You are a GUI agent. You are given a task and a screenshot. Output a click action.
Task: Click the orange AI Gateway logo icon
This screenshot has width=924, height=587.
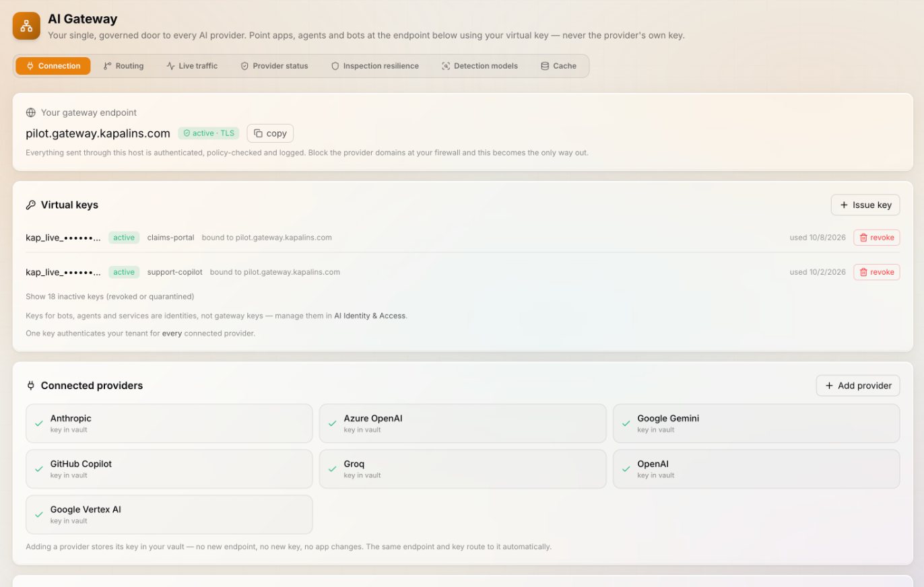tap(26, 26)
